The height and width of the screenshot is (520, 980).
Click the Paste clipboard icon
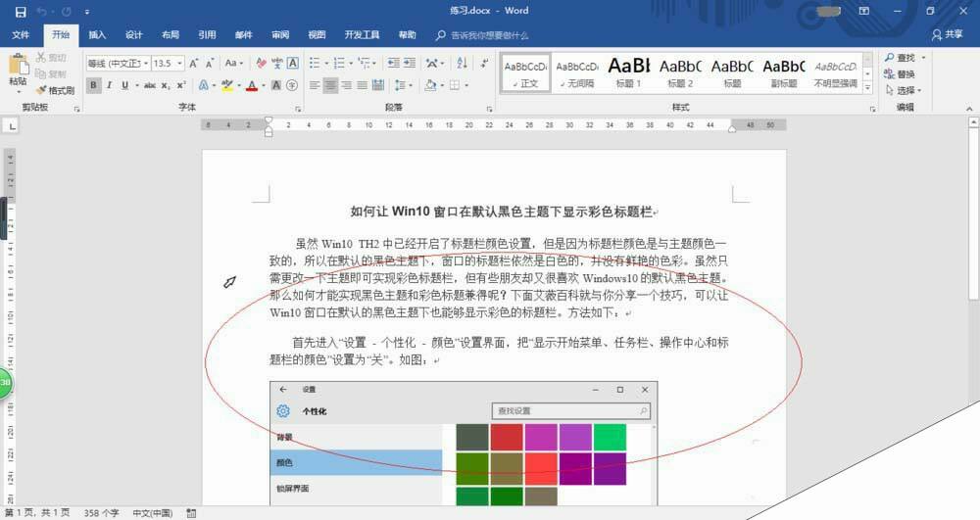point(18,65)
